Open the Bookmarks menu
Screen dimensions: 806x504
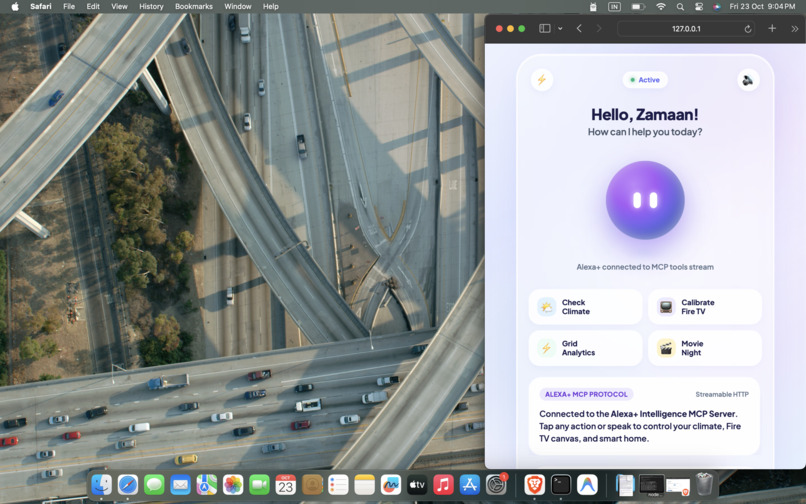point(194,6)
